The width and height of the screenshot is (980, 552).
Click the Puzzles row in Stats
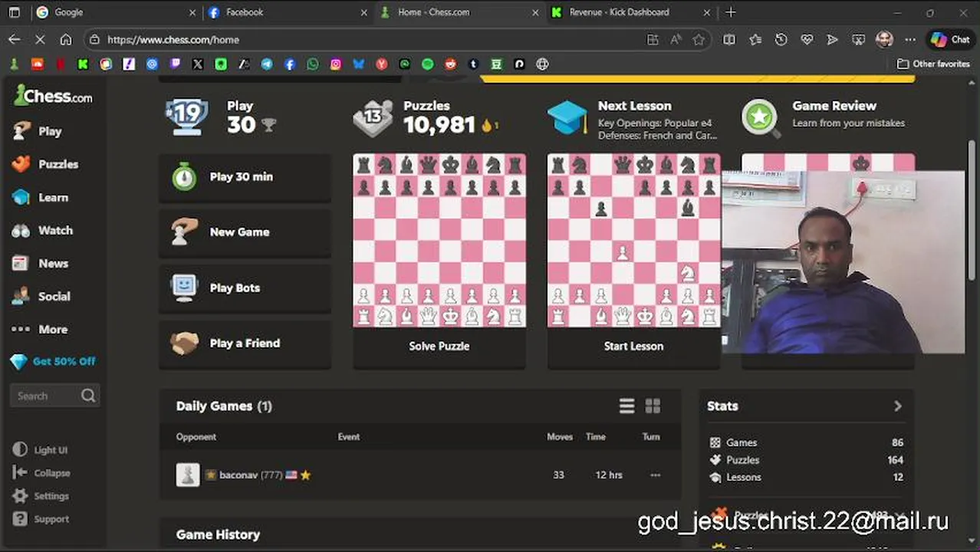(807, 460)
